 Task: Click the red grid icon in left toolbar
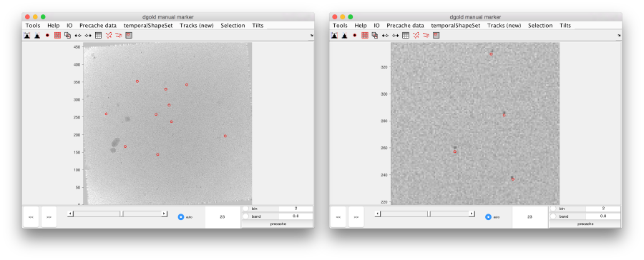57,36
